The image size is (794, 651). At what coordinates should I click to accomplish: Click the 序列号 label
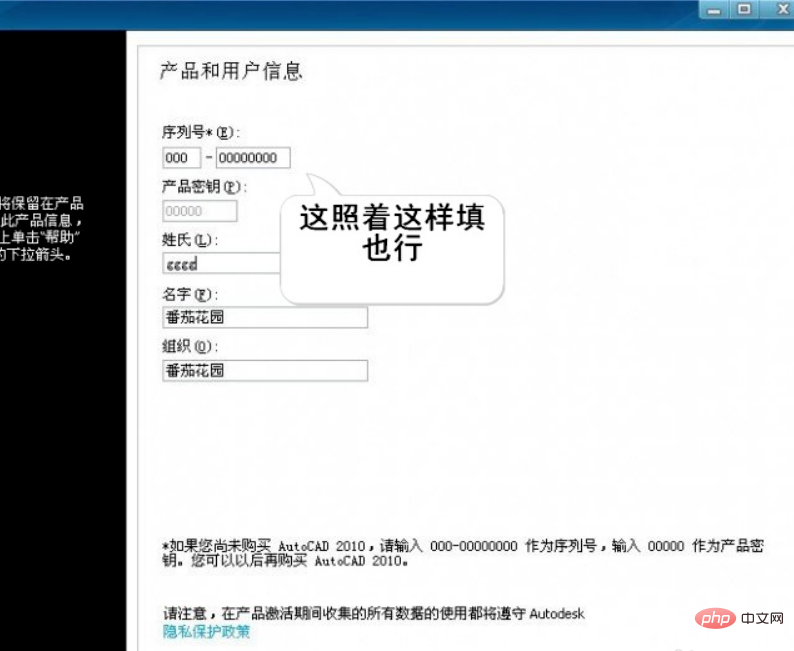coord(201,133)
